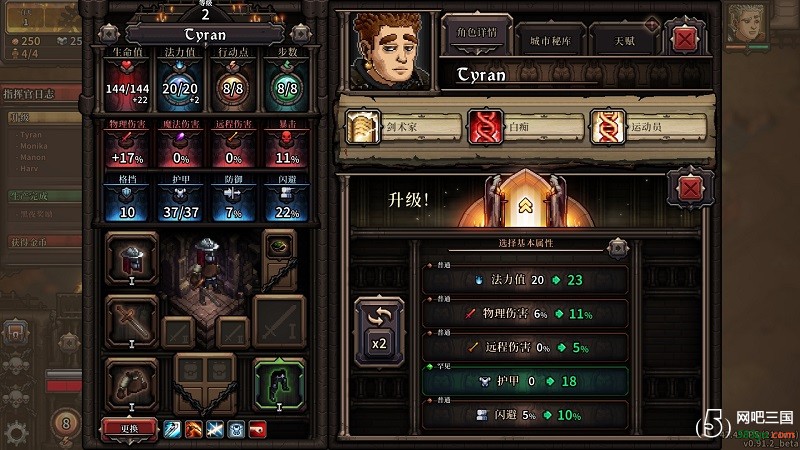Select the 剑术家 trait icon

[363, 127]
